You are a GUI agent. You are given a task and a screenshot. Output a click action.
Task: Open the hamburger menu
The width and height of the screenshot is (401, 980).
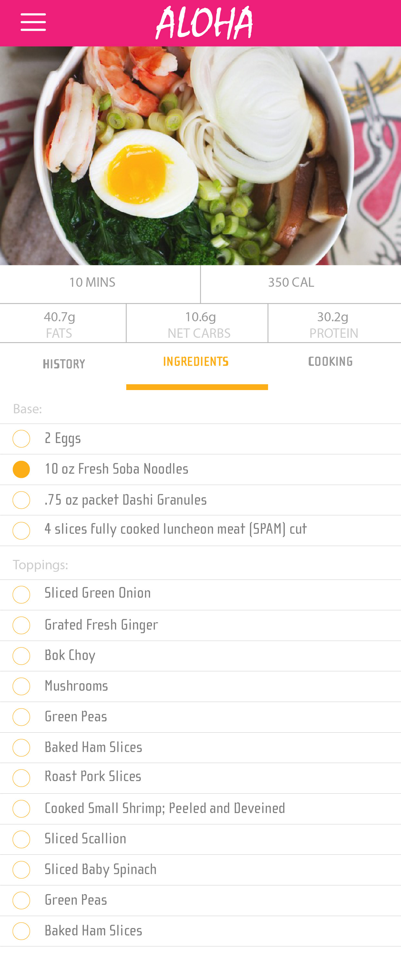[33, 22]
